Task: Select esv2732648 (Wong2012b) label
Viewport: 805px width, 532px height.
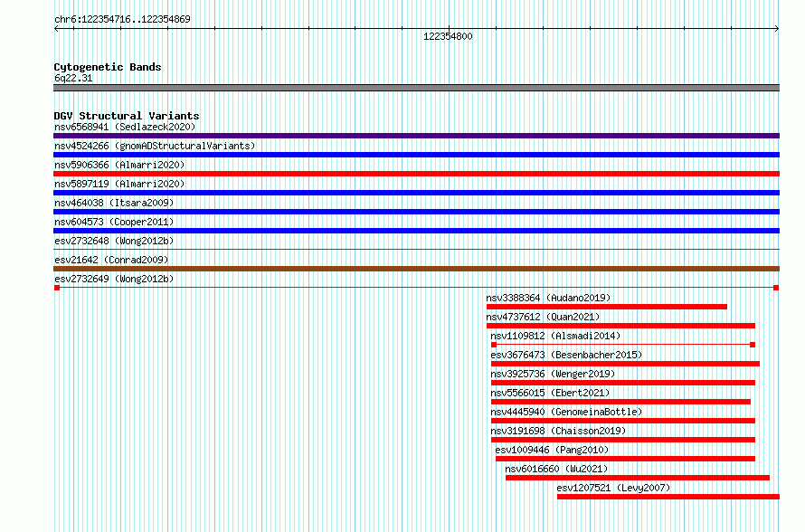Action: 114,241
